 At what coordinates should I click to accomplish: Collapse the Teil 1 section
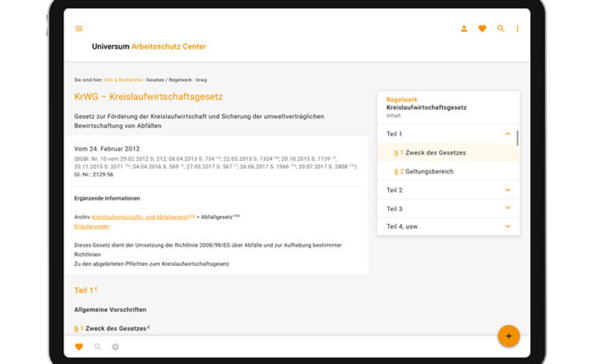point(507,134)
